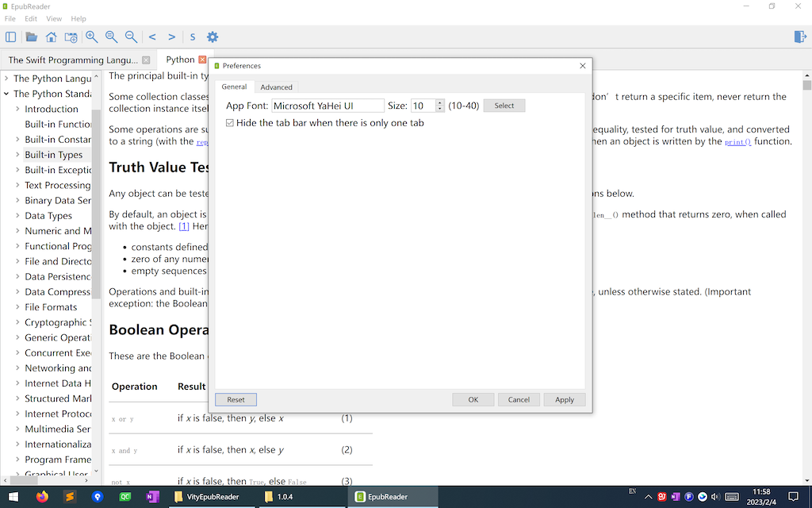Viewport: 812px width, 508px height.
Task: Select the S search icon
Action: (x=192, y=37)
